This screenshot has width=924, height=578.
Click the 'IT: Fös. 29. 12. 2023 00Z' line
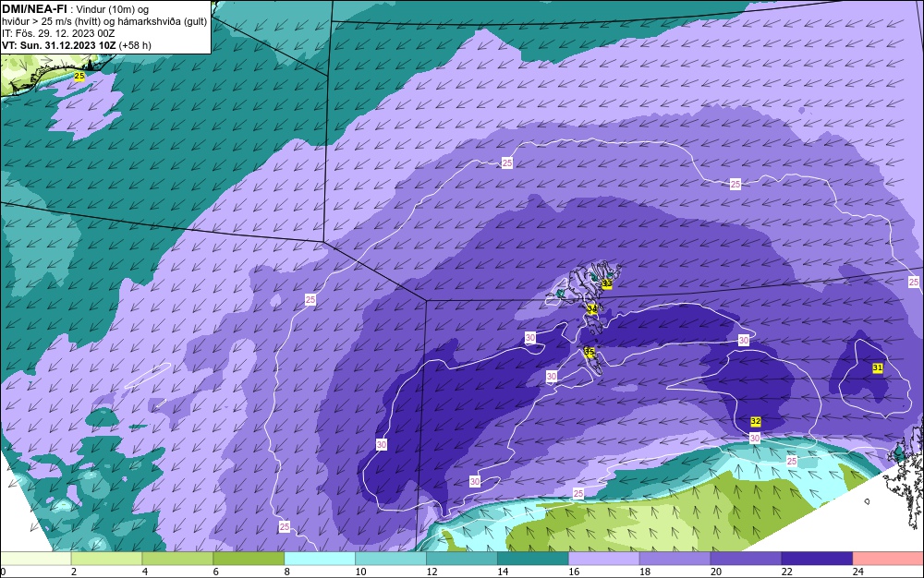tap(58, 33)
